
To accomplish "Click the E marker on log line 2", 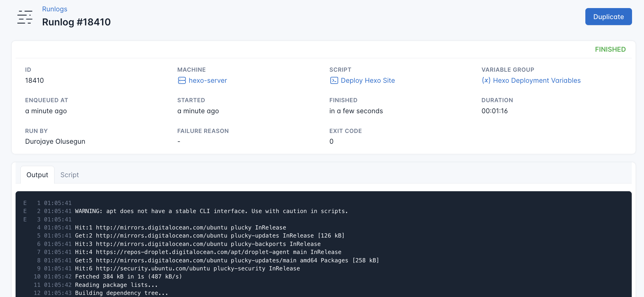I will [25, 211].
